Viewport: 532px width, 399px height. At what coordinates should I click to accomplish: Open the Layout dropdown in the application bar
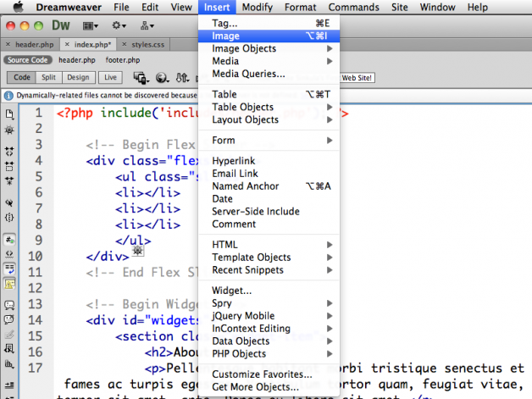91,25
